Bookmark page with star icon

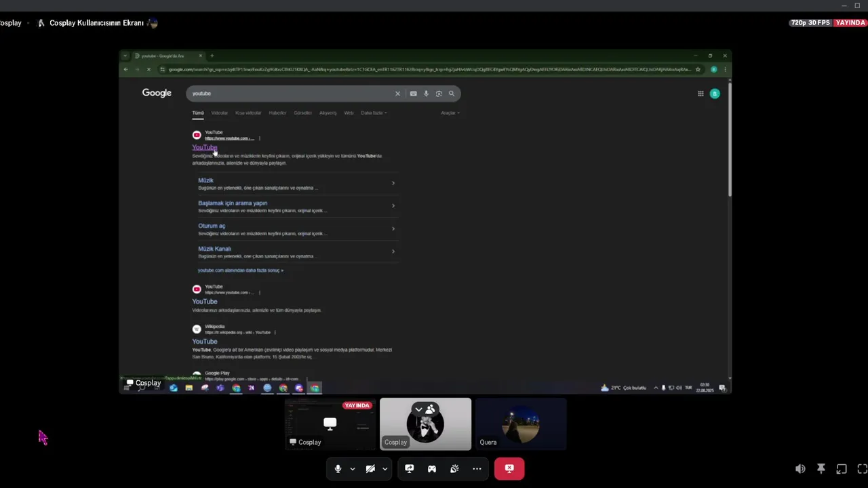click(698, 69)
